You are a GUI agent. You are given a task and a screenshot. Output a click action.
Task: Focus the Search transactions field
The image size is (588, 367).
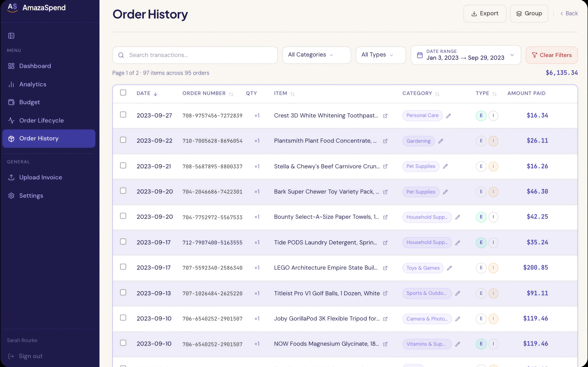tap(195, 55)
